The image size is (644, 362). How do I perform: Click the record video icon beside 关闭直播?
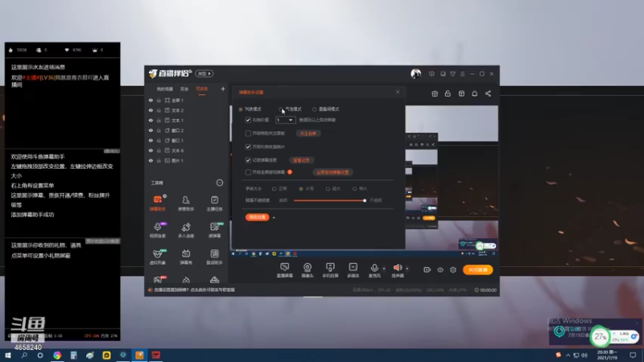coord(427,269)
